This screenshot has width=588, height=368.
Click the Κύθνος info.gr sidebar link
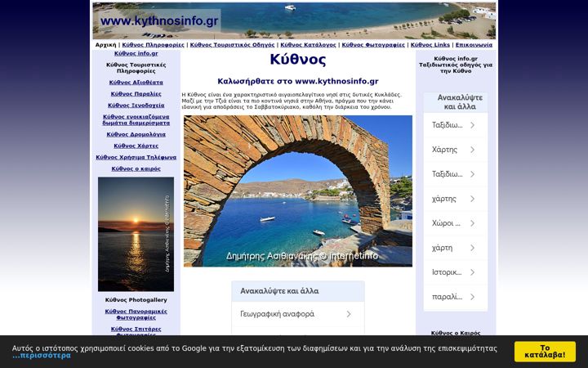tap(136, 53)
